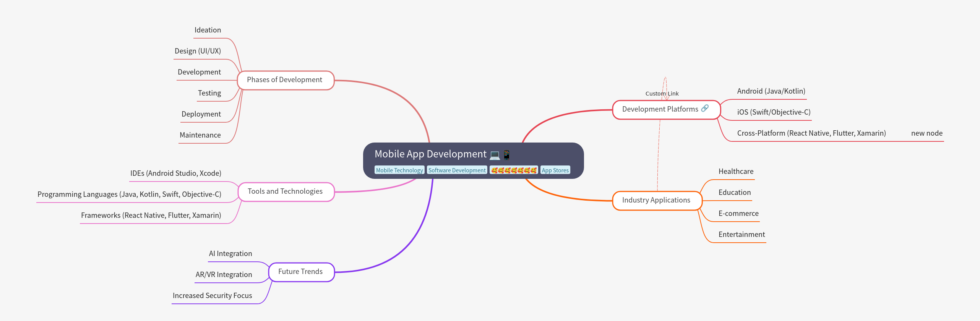Select the Mobile Technology tag
The width and height of the screenshot is (980, 321).
[399, 170]
